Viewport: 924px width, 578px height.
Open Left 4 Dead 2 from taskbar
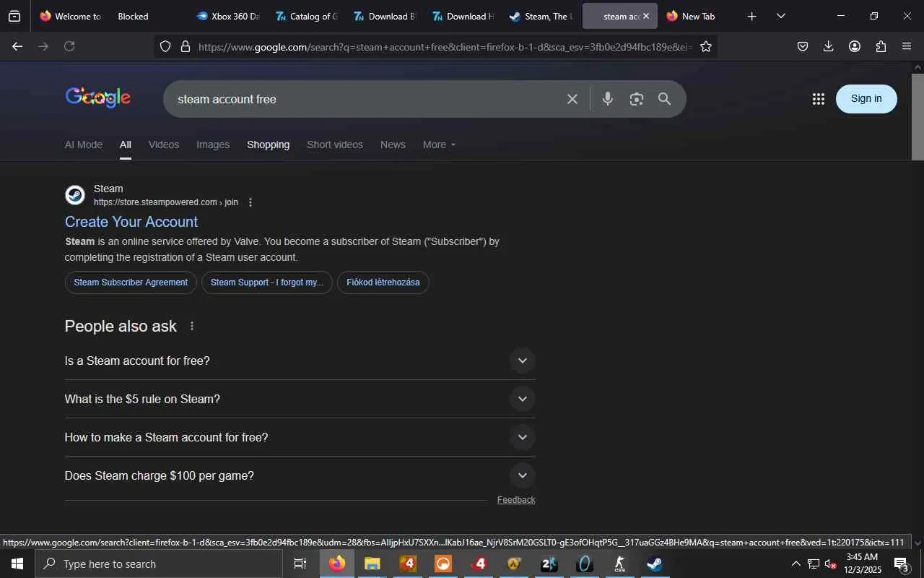click(x=408, y=564)
